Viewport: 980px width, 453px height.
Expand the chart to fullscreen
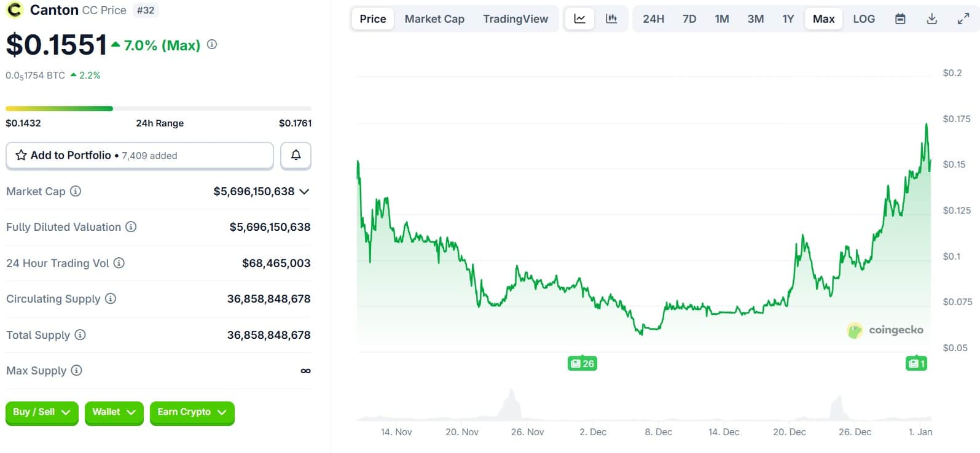963,19
